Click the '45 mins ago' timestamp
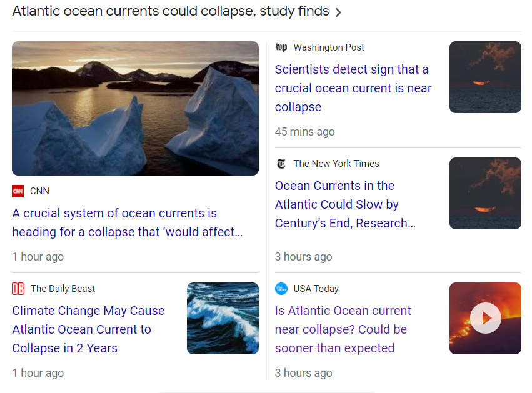 click(304, 131)
